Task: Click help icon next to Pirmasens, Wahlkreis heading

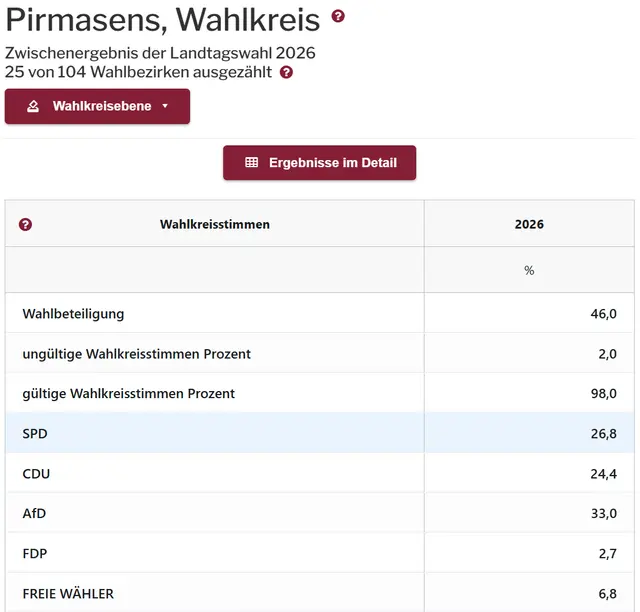Action: click(338, 16)
